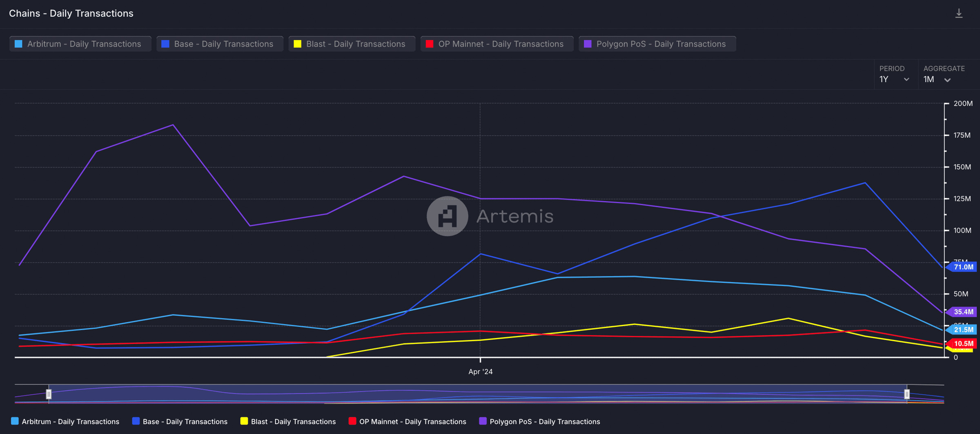Toggle Base series in bottom legend
This screenshot has height=434, width=980.
tap(180, 421)
